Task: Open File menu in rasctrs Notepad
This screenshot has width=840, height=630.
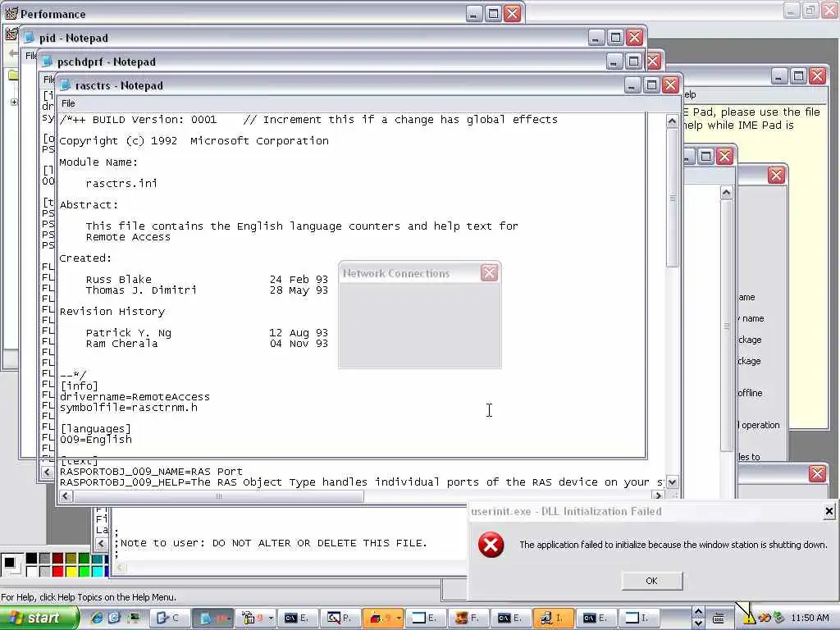Action: (69, 103)
